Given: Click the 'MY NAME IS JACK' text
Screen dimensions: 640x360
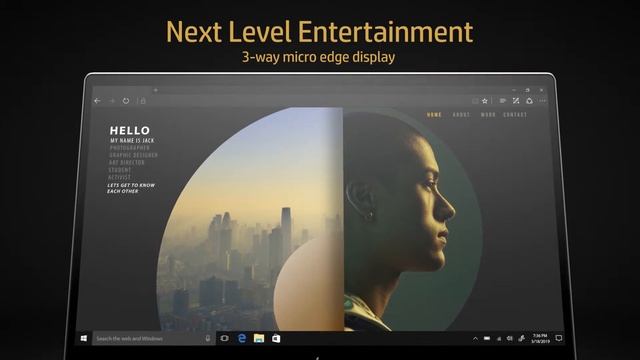Looking at the screenshot, I should coord(132,140).
